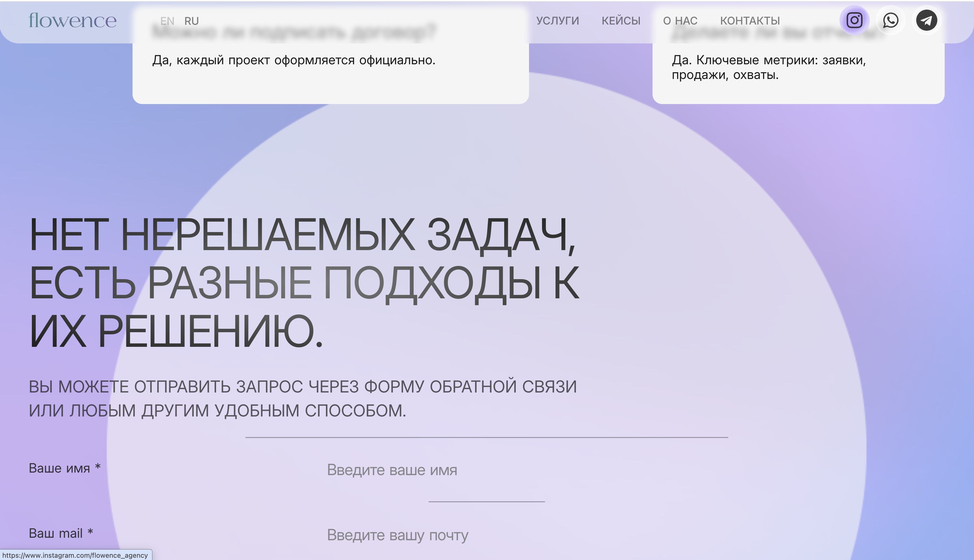Click the FAQ answer about 'Ключевые метрики'

[769, 67]
